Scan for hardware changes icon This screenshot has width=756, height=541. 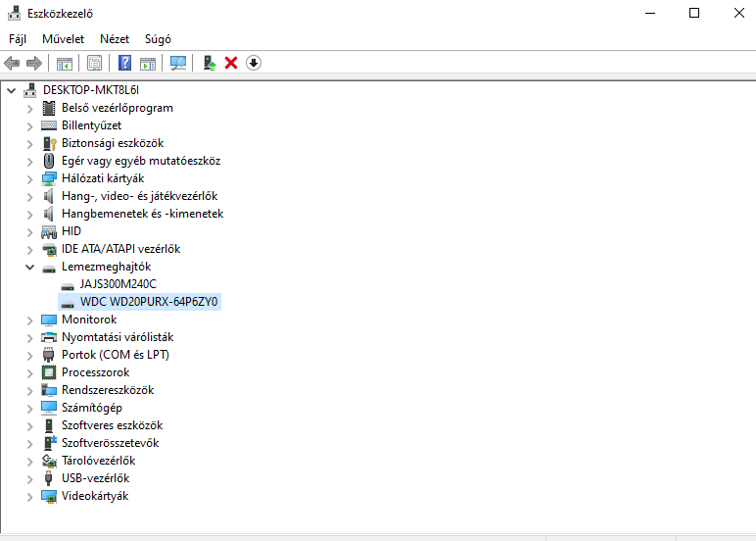178,64
